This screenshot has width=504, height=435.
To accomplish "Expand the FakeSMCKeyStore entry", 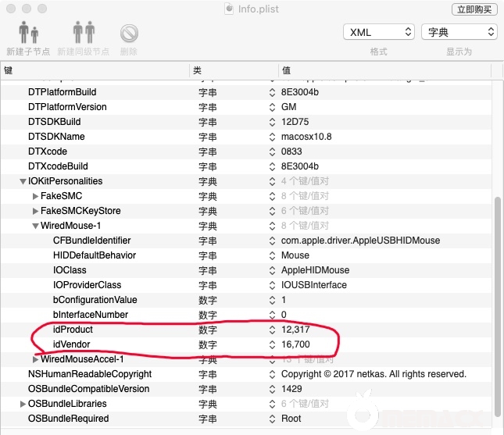I will pos(35,211).
